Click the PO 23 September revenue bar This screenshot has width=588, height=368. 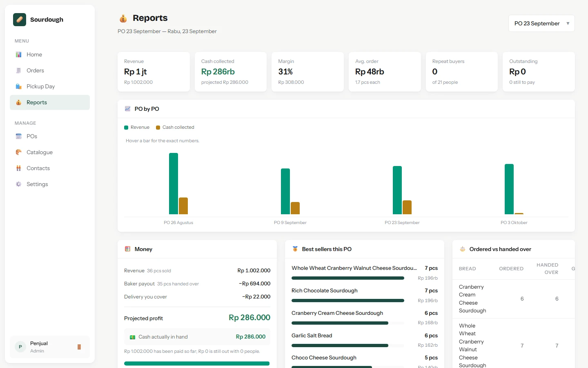pyautogui.click(x=397, y=190)
